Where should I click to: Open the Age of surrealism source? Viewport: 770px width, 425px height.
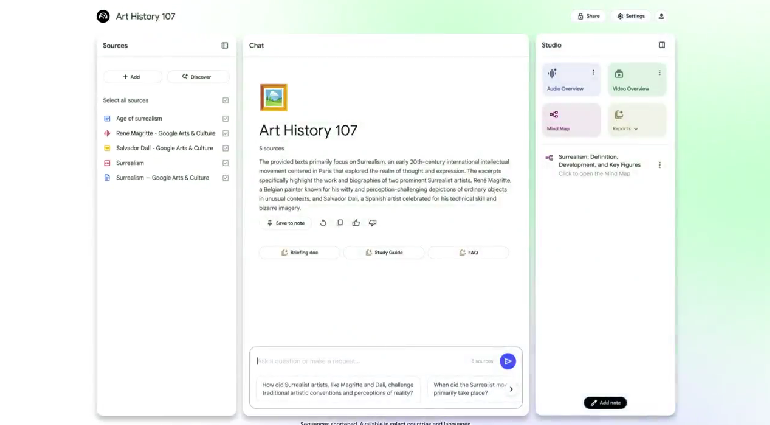point(139,118)
